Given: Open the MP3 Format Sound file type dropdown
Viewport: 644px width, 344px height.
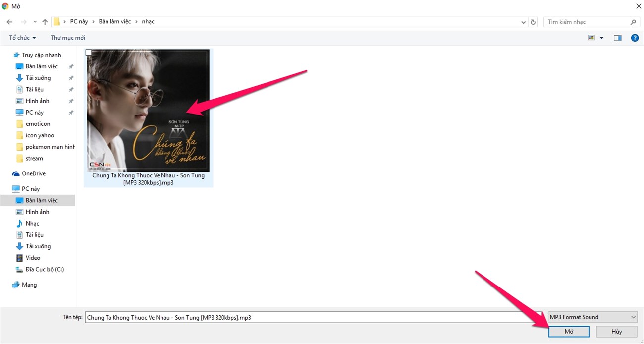Looking at the screenshot, I should click(x=592, y=317).
